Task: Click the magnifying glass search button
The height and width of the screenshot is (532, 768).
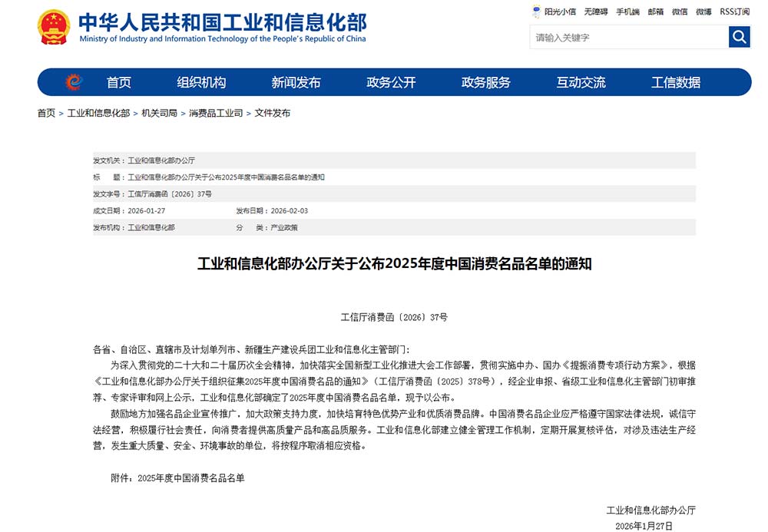Action: pyautogui.click(x=739, y=37)
